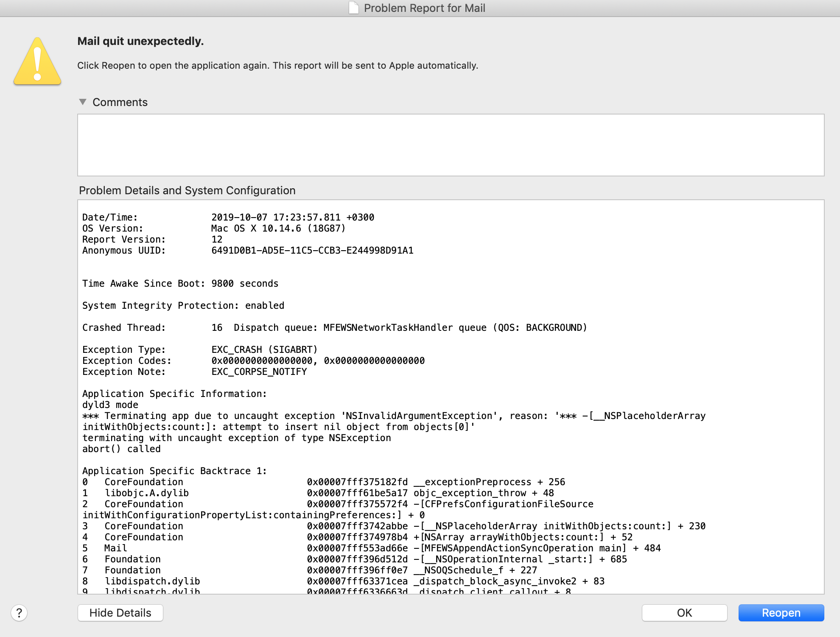Click the Date/Time value 2019-10-07 17:23:57.811

point(293,217)
